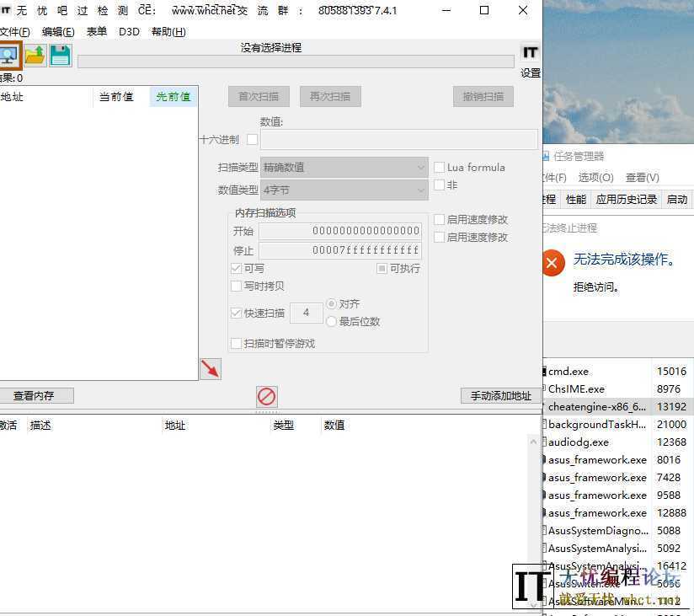Viewport: 694px width, 616px height.
Task: Click the red arrow to show advanced options
Action: coord(211,368)
